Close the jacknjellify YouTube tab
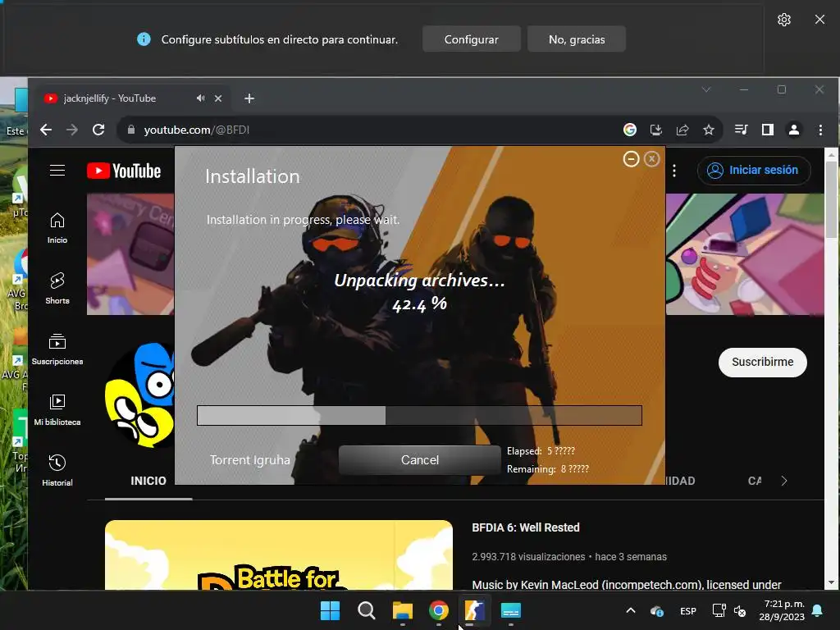The width and height of the screenshot is (840, 630). 218,98
